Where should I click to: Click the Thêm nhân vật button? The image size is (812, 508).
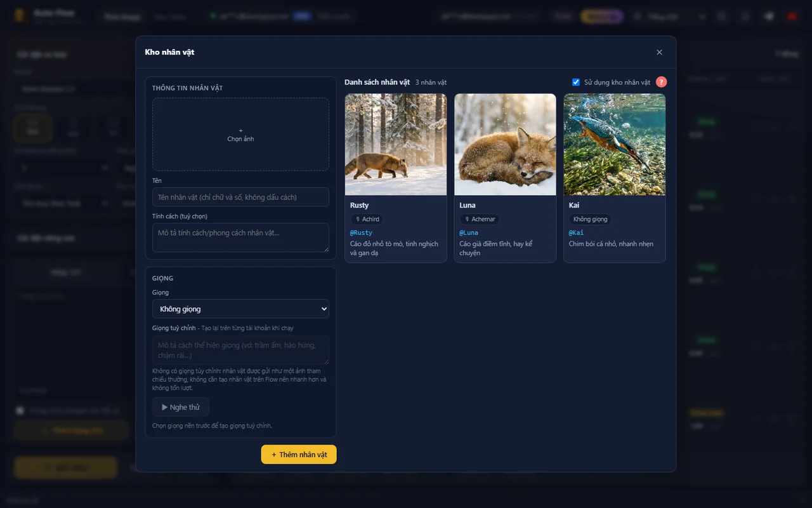(299, 455)
